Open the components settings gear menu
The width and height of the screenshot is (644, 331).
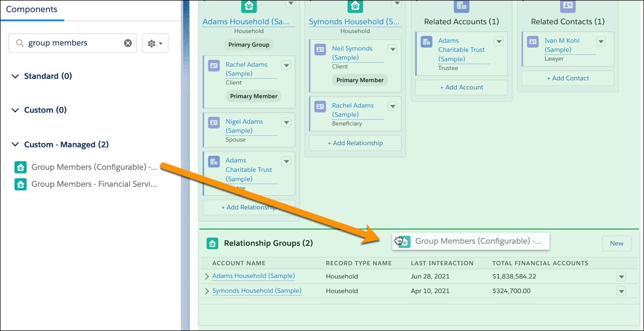tap(155, 43)
